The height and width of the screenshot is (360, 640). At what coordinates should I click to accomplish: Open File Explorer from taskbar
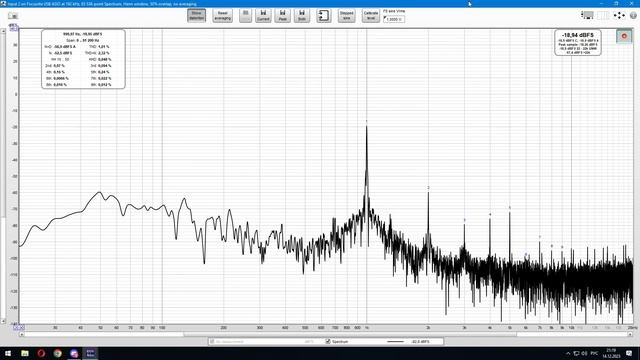coord(24,353)
